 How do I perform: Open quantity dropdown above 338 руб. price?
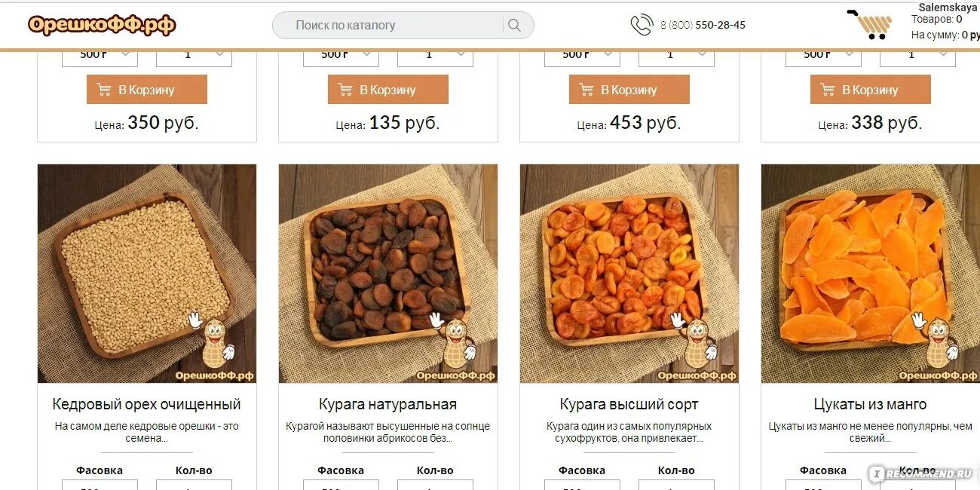pyautogui.click(x=917, y=54)
